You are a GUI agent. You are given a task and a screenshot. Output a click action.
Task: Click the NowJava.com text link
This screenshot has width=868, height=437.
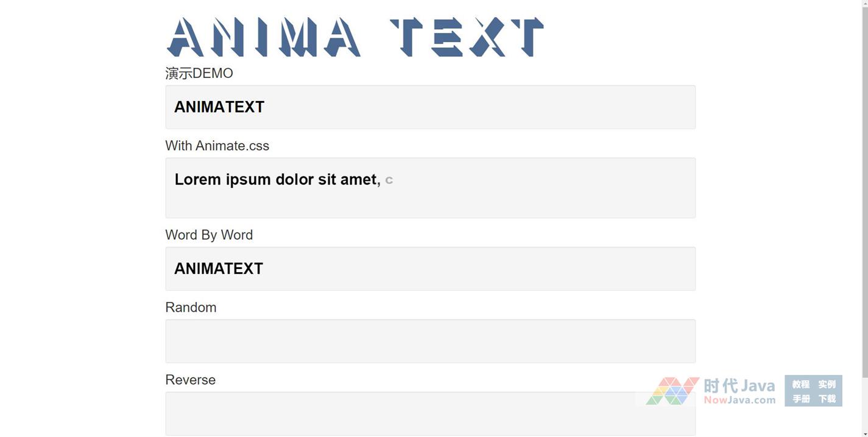[739, 400]
